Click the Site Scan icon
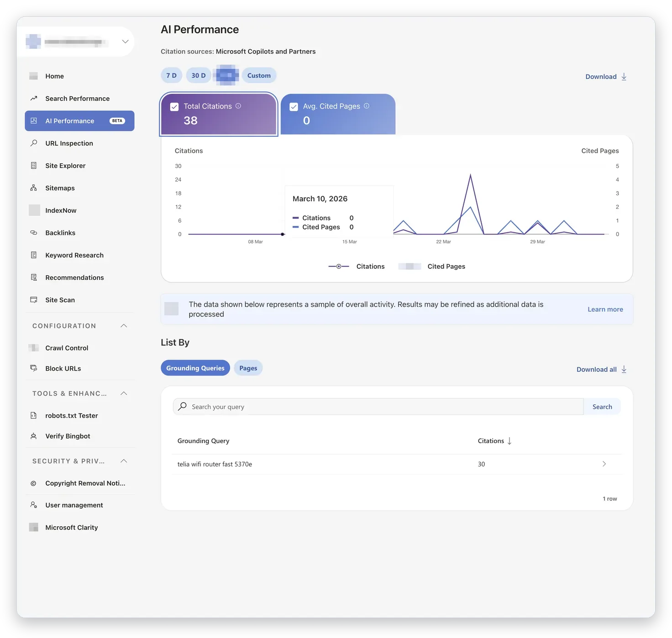Image resolution: width=672 pixels, height=638 pixels. click(34, 299)
